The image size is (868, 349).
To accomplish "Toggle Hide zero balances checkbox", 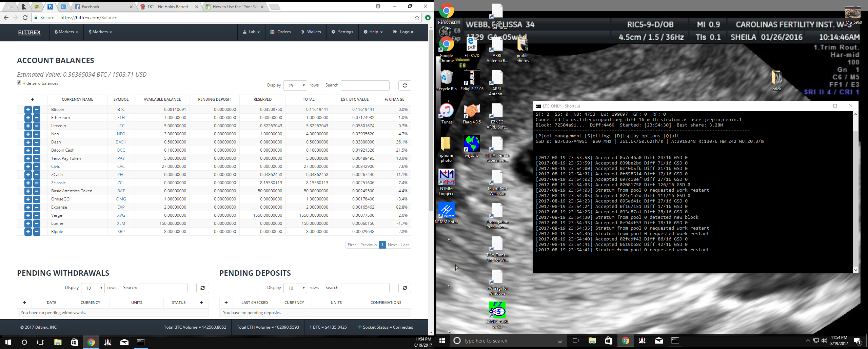I will (x=19, y=83).
